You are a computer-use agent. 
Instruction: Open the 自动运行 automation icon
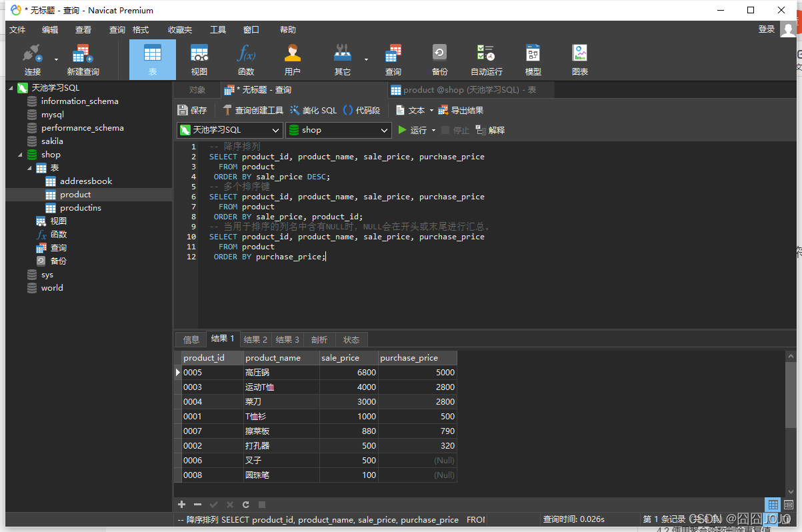487,59
